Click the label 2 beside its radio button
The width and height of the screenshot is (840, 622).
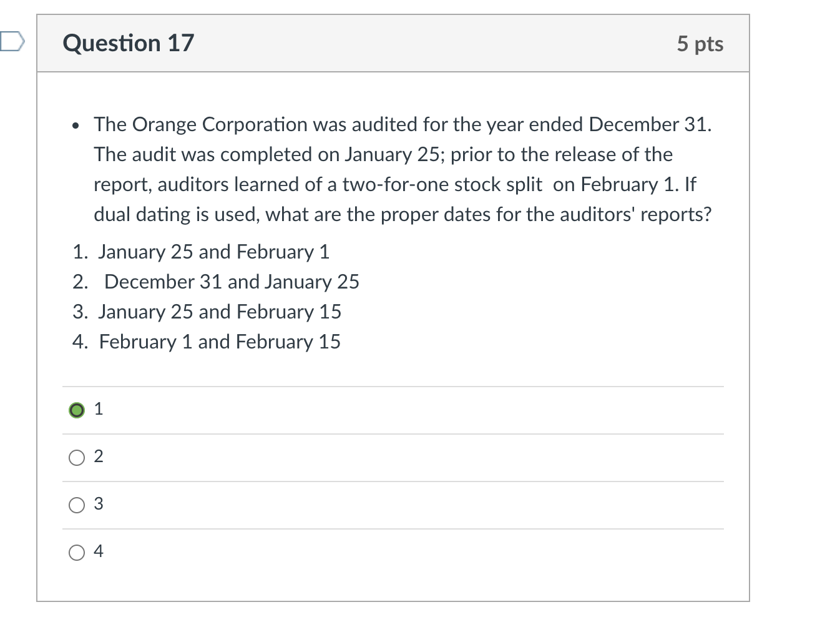99,456
